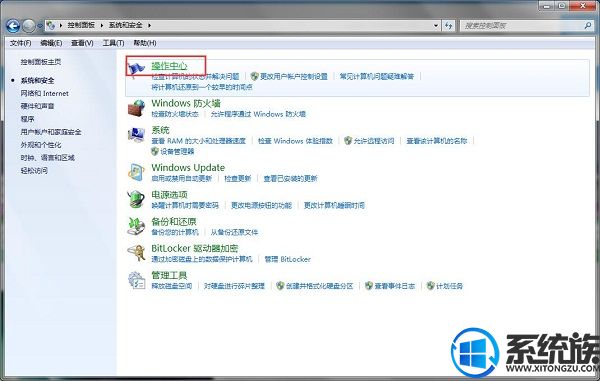Open the 帮助(H) menu
The image size is (600, 381).
[x=145, y=43]
